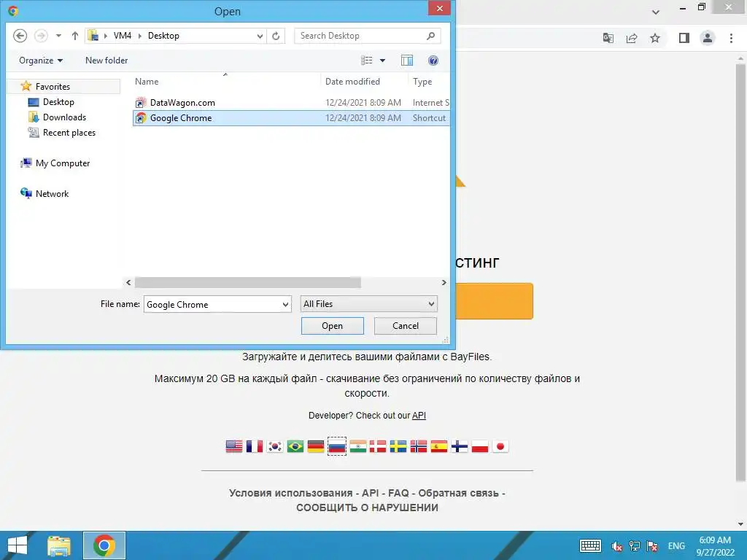Open File Explorer from taskbar

[x=59, y=545]
